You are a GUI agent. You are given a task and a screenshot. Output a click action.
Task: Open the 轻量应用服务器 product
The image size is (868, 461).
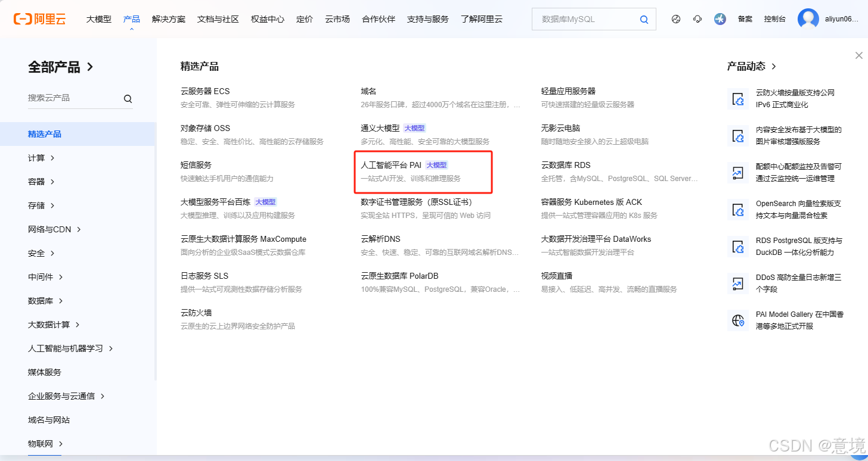click(x=568, y=91)
